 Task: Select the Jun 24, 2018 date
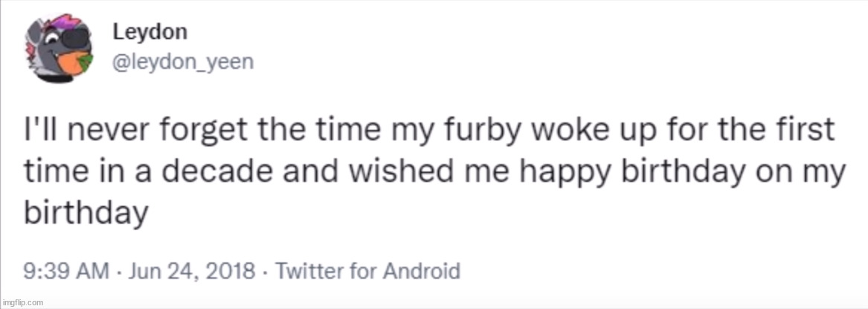click(x=192, y=271)
